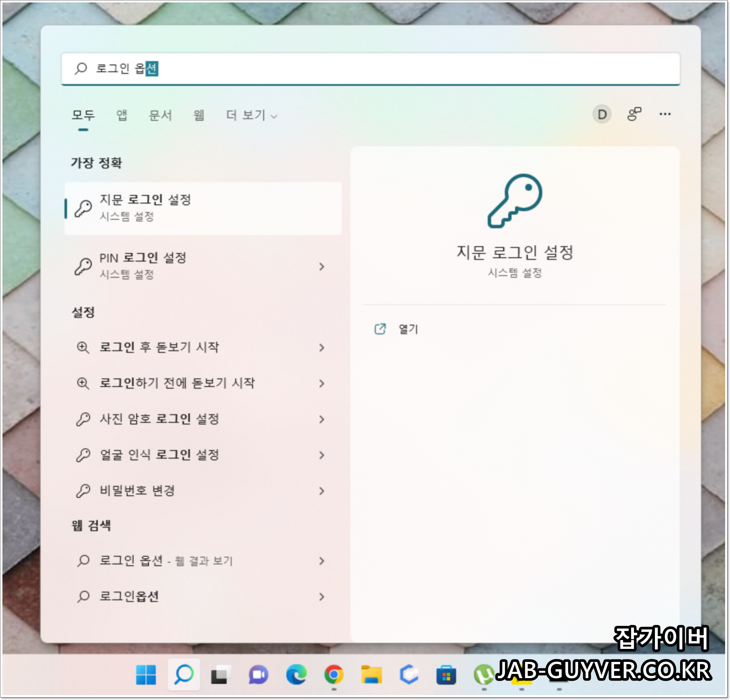The image size is (730, 700).
Task: Expand chevron for 비밀번호 변경
Action: (x=322, y=491)
